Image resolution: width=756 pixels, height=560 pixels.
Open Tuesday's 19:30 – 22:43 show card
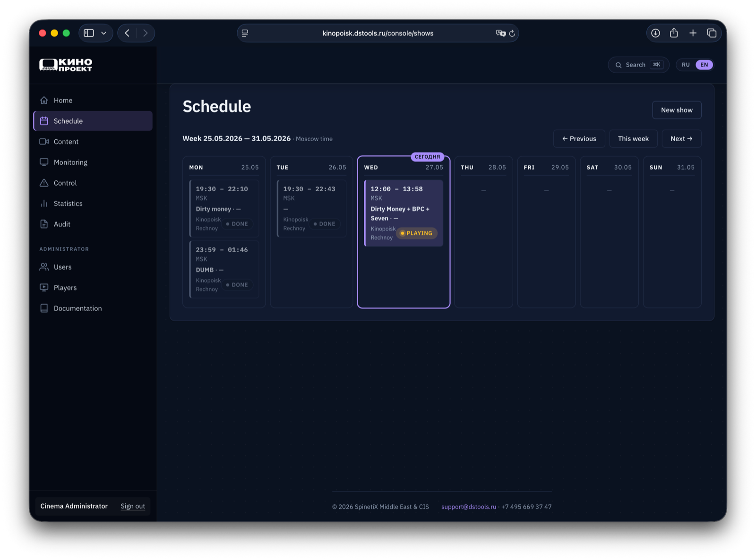coord(311,208)
